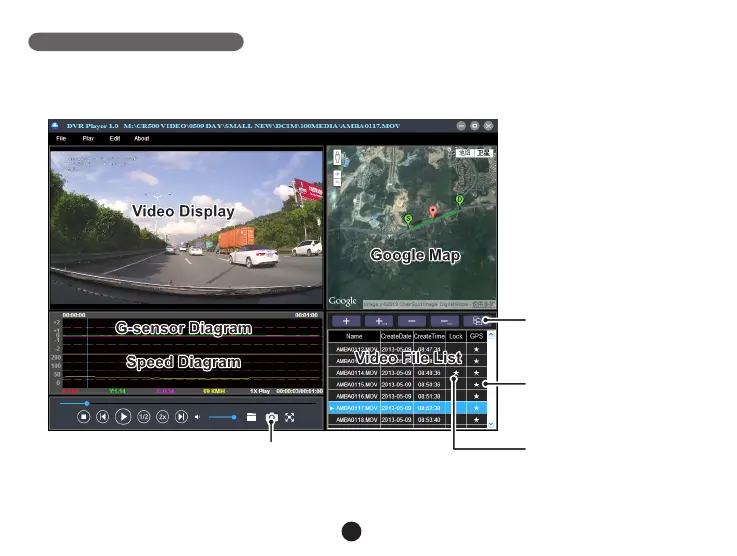
Task: Zoom in on the Google Map
Action: pos(337,174)
